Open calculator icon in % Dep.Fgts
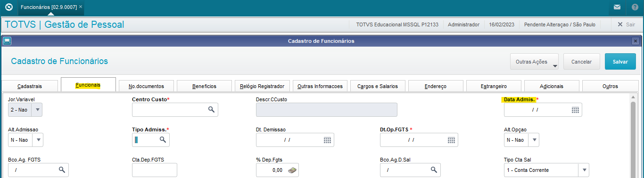644x178 pixels. click(292, 170)
